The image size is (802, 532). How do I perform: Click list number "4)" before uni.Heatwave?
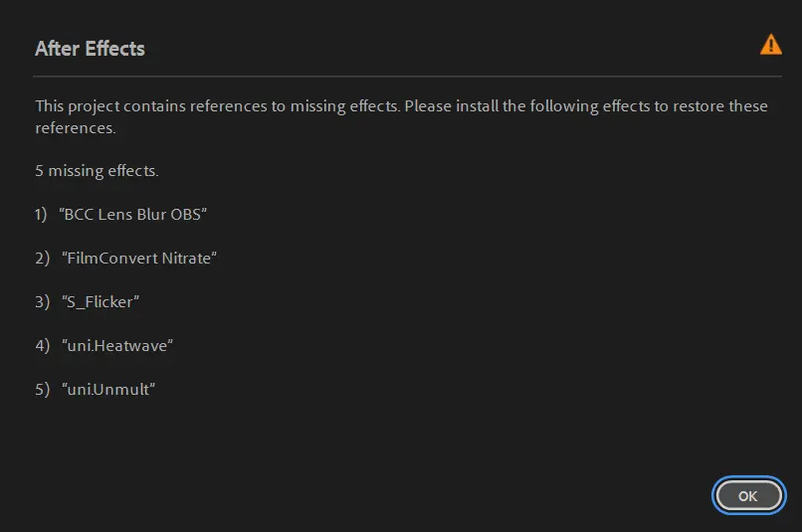coord(42,346)
